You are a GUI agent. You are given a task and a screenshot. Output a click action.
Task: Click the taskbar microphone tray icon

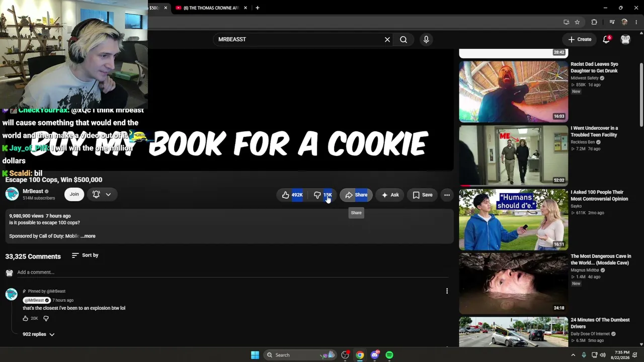click(584, 355)
